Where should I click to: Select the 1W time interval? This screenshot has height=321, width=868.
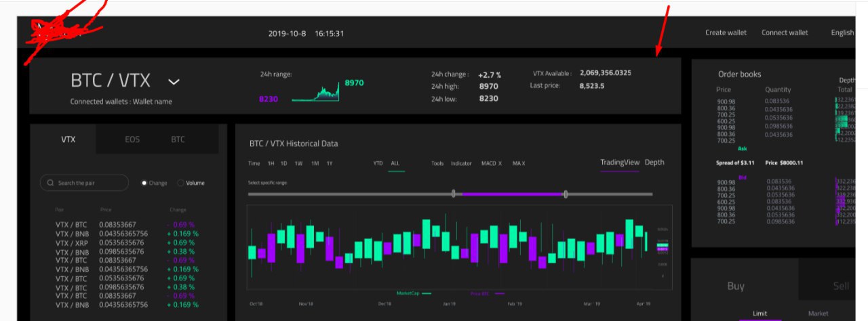pos(298,163)
